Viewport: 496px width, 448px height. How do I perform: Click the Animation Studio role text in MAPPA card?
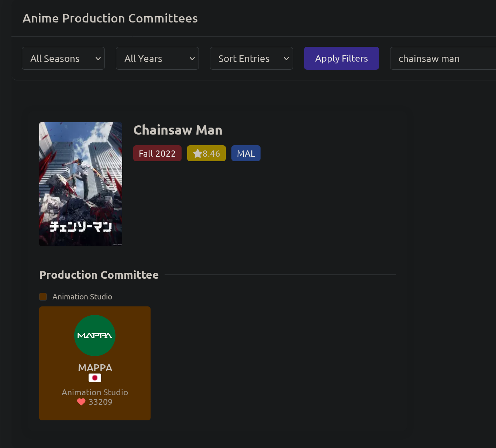(x=95, y=392)
